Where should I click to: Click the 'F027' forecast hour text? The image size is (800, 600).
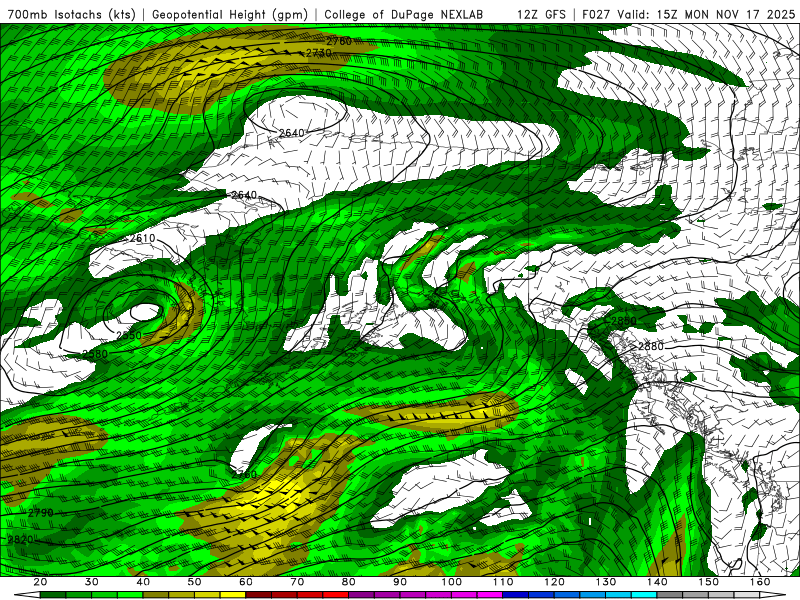click(596, 14)
